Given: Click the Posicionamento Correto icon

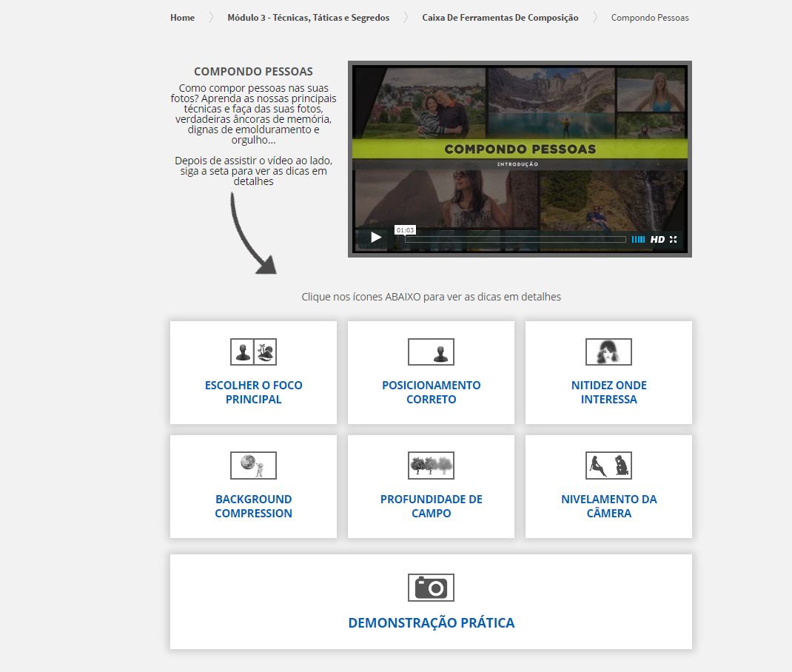Looking at the screenshot, I should click(x=431, y=352).
